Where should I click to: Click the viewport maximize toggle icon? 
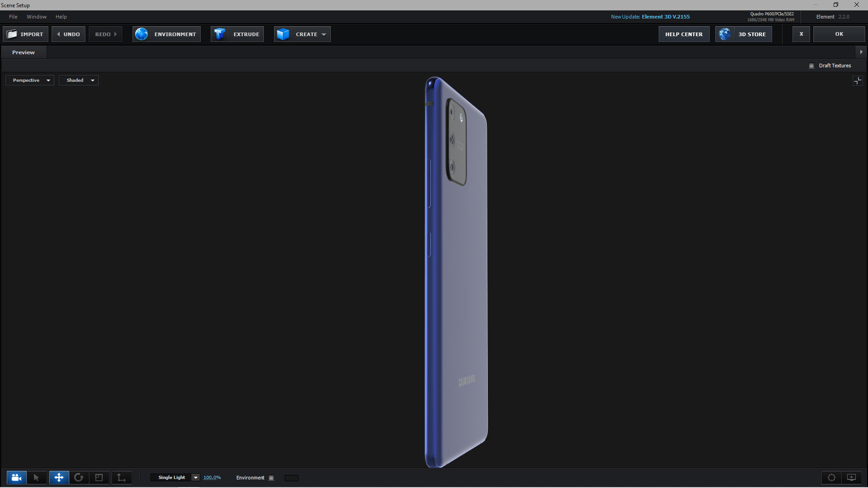[857, 81]
